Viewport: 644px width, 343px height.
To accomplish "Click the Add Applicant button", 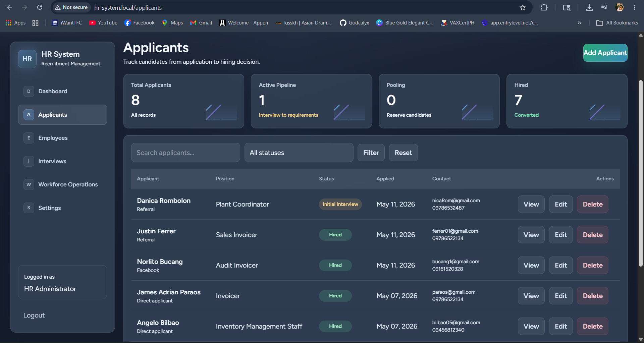I will point(605,53).
